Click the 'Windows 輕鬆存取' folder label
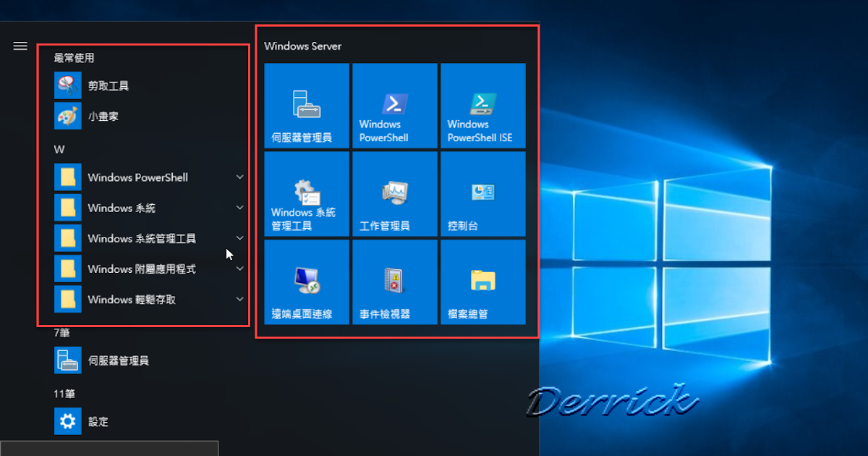Image resolution: width=868 pixels, height=456 pixels. (x=132, y=300)
